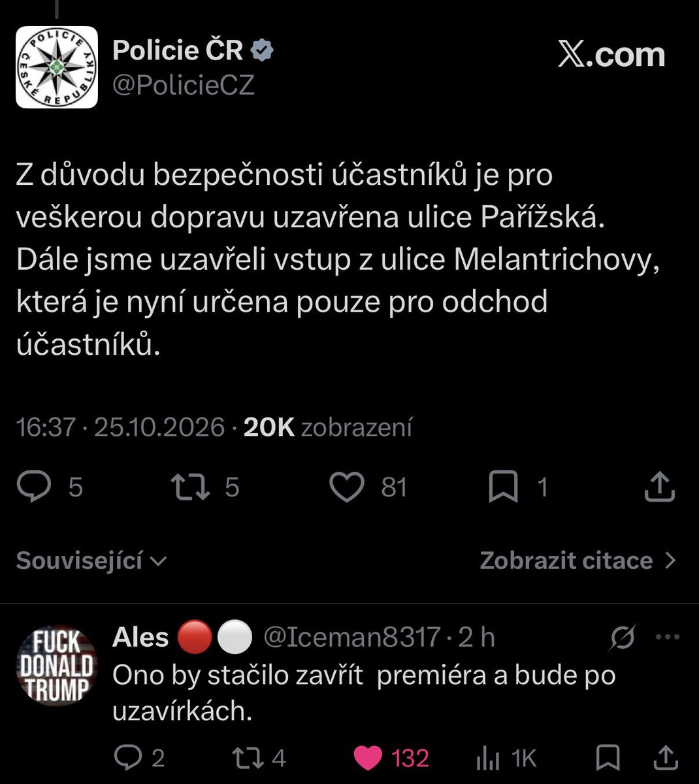The image size is (699, 784).
Task: Expand the Související sort dropdown
Action: click(x=91, y=561)
